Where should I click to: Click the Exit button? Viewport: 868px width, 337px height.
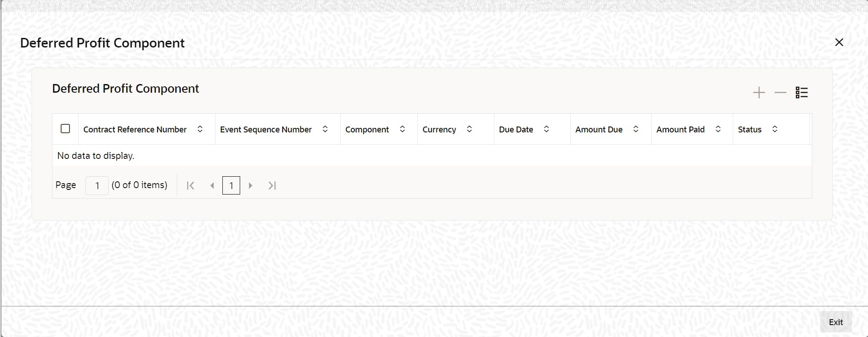tap(836, 322)
